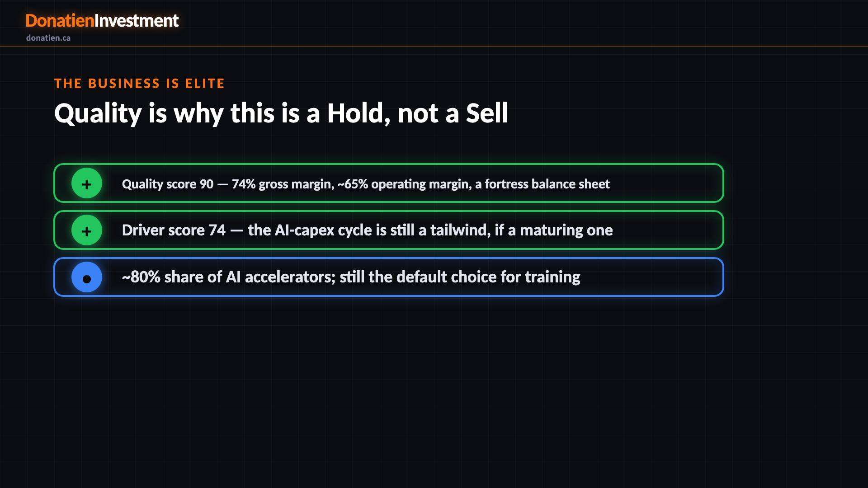Viewport: 868px width, 488px height.
Task: Click the green plus icon beside Quality score
Action: 87,183
